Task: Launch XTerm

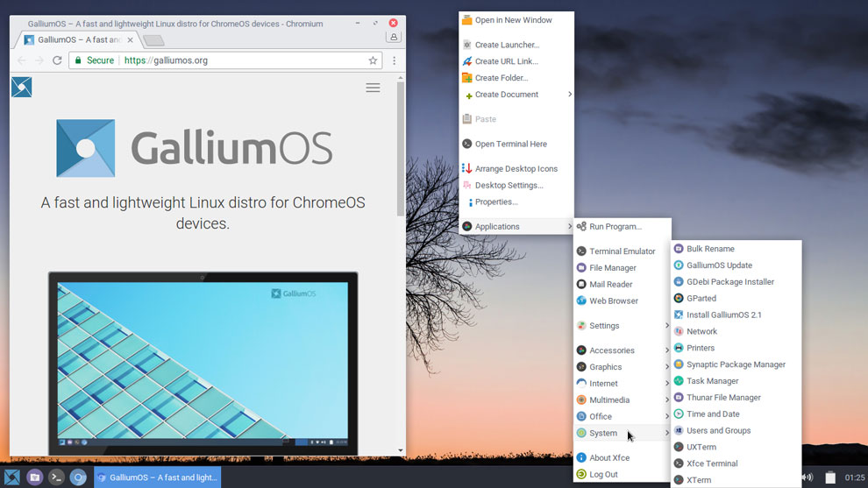Action: [x=736, y=480]
